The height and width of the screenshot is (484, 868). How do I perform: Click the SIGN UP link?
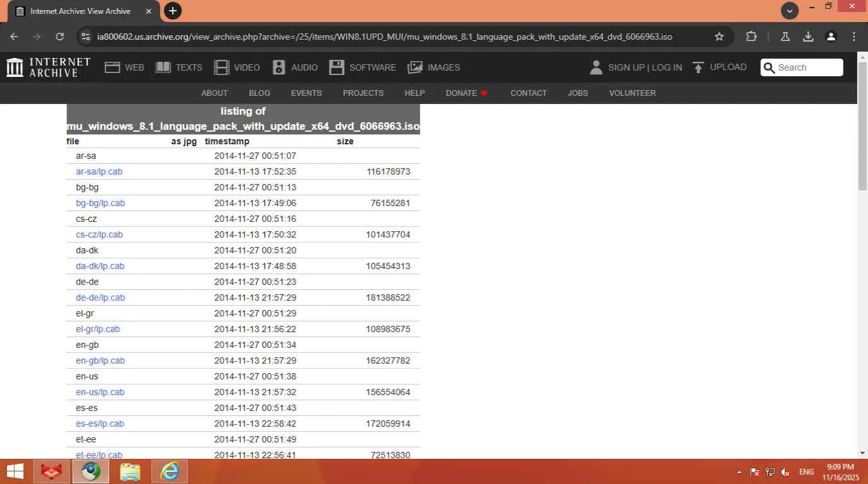(x=626, y=67)
